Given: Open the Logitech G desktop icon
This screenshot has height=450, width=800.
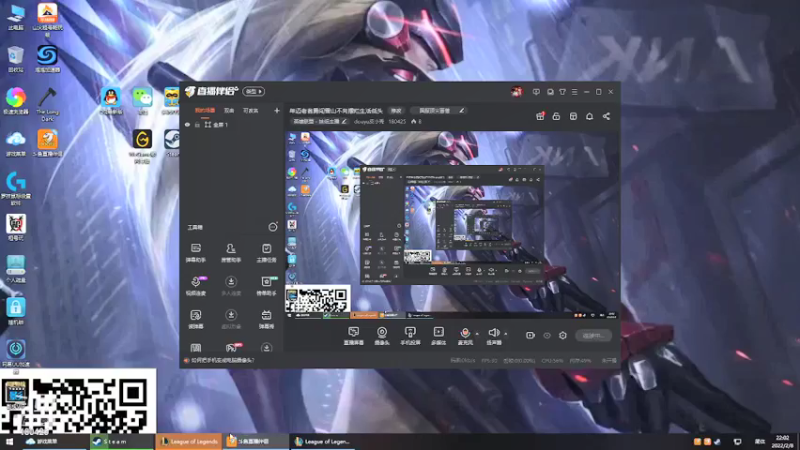Looking at the screenshot, I should [x=16, y=188].
